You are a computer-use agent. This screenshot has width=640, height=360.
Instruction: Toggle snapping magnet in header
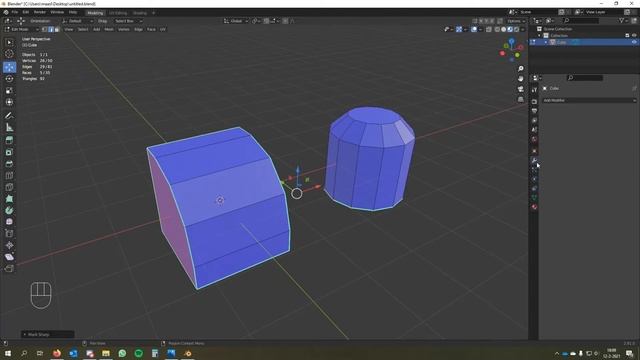(x=266, y=21)
